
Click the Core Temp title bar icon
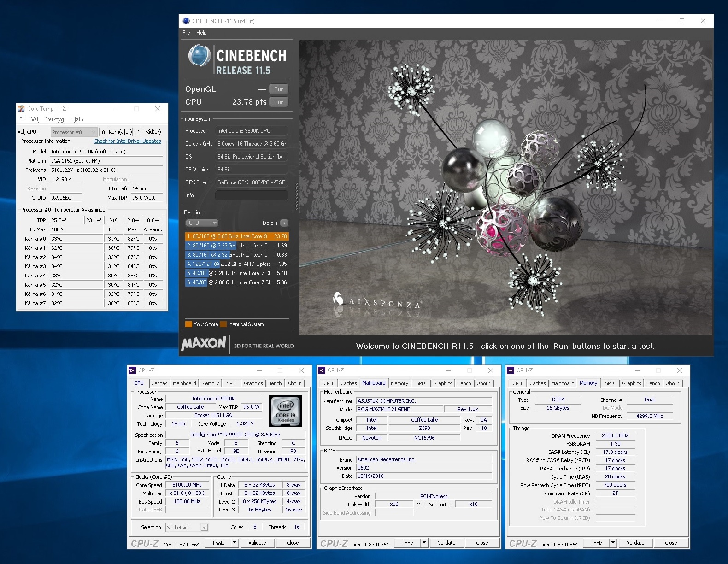21,109
